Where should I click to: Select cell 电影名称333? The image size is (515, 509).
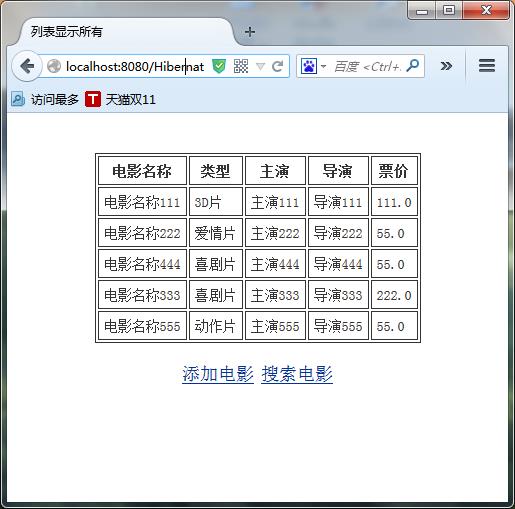[x=142, y=295]
